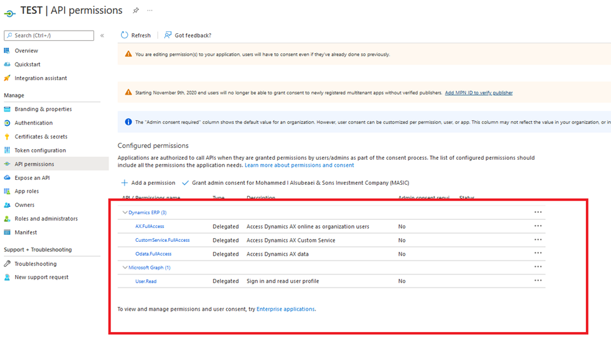Open the ellipsis menu for Dynamics ERP group
The height and width of the screenshot is (364, 611).
pyautogui.click(x=538, y=212)
